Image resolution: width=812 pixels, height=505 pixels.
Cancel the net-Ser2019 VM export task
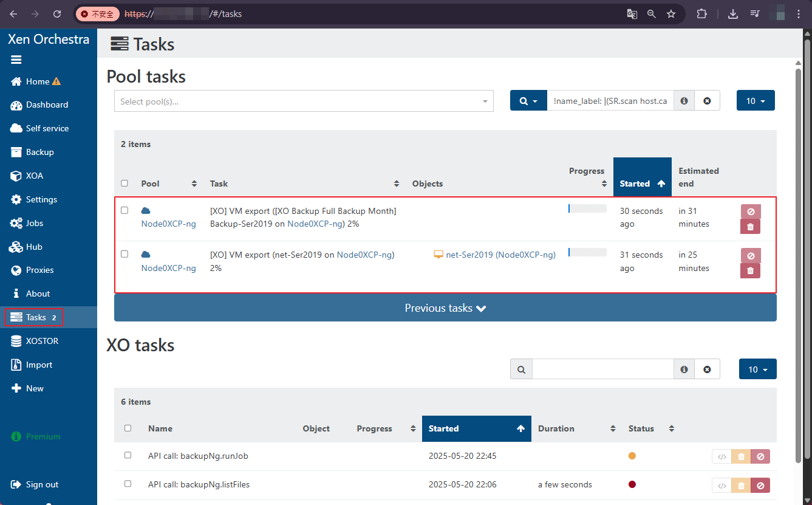click(x=751, y=255)
